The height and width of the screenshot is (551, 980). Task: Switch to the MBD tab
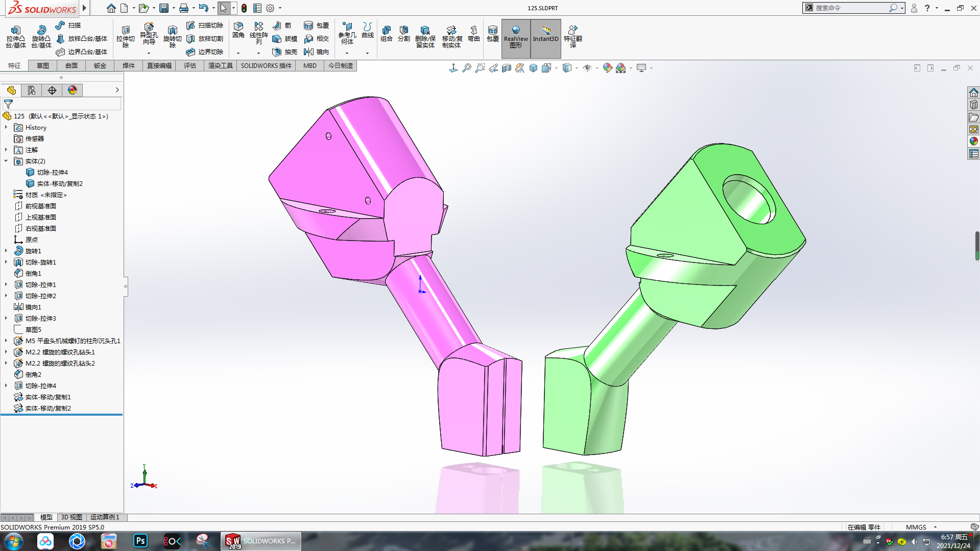[310, 66]
